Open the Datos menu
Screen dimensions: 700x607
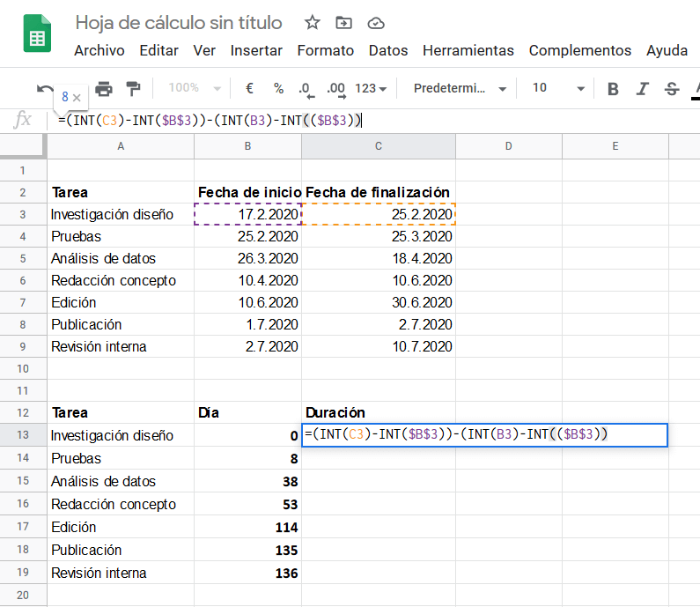[388, 50]
